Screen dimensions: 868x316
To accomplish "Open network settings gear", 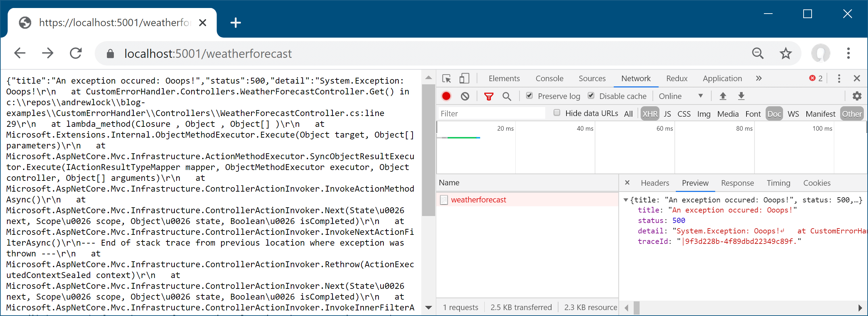I will tap(857, 96).
